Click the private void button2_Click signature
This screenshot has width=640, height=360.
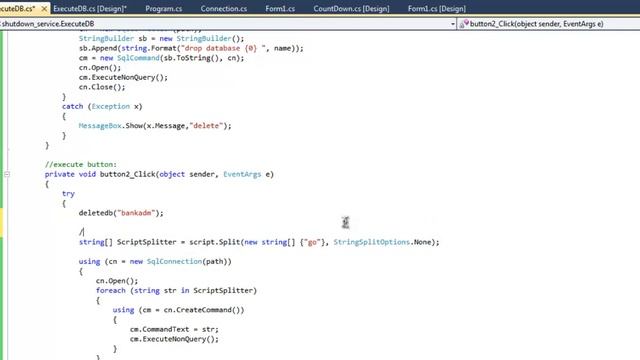click(x=159, y=174)
